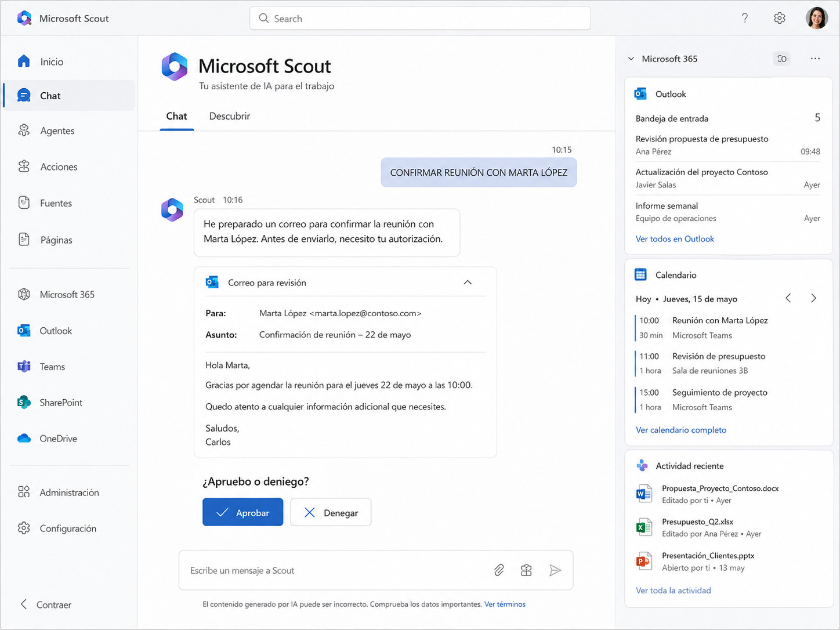Viewport: 840px width, 630px height.
Task: Open the Presentación_Clientes.pptx PowerPoint file icon
Action: 643,561
